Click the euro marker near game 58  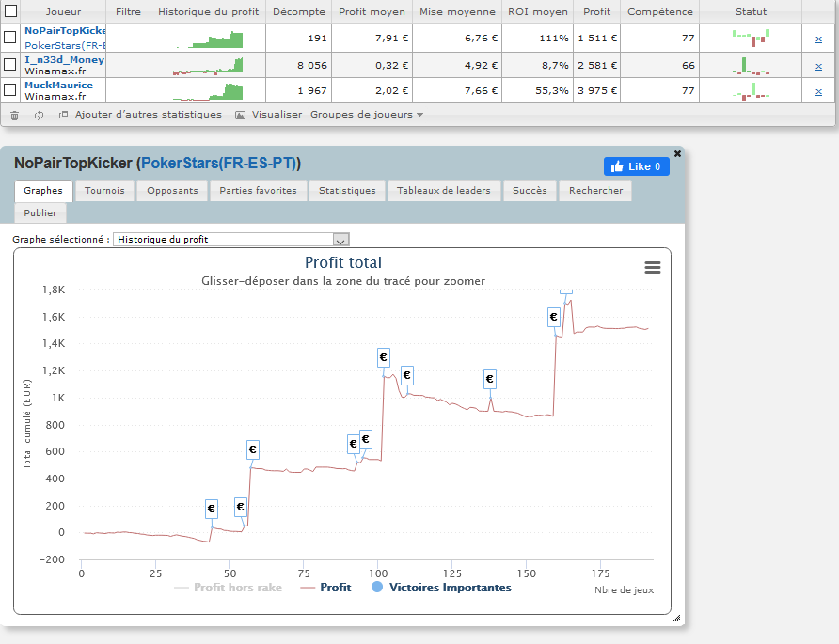point(253,449)
